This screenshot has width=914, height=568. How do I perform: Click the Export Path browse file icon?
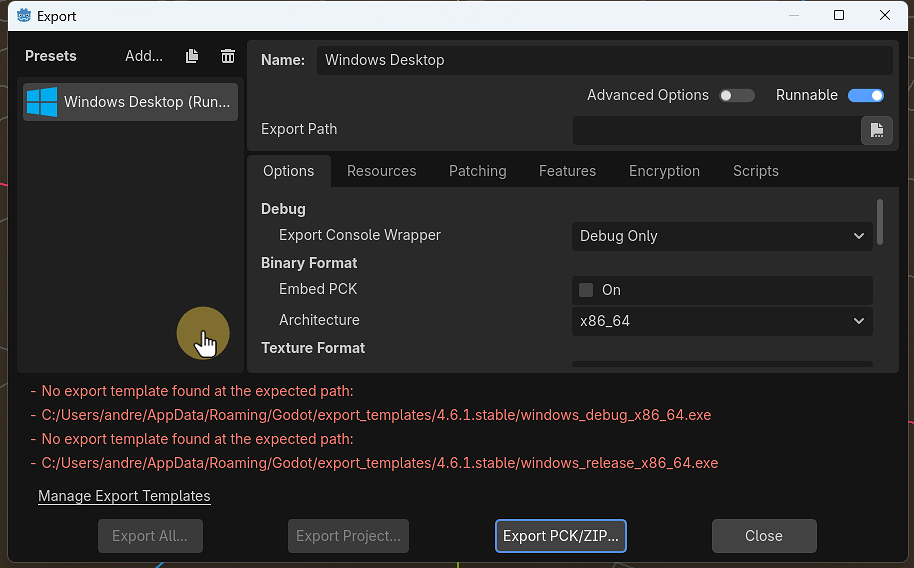point(877,129)
